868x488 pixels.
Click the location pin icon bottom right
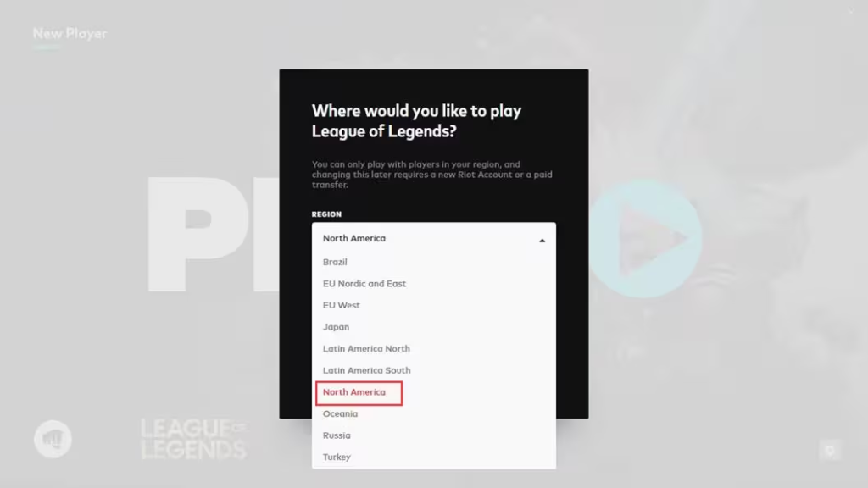pos(830,451)
